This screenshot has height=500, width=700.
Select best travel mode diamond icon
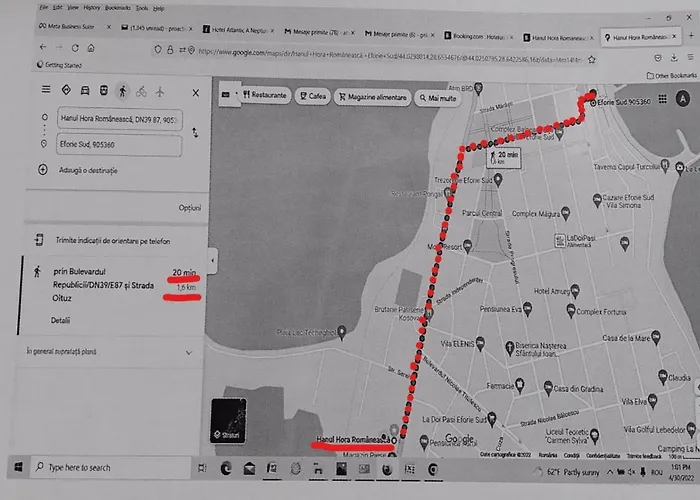pyautogui.click(x=66, y=90)
